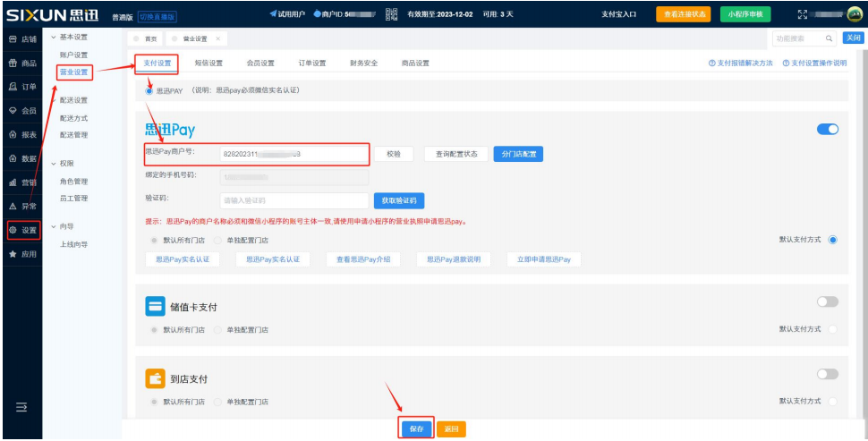
Task: Select 默认支付方式 radio for 储值卡支付
Action: (832, 328)
